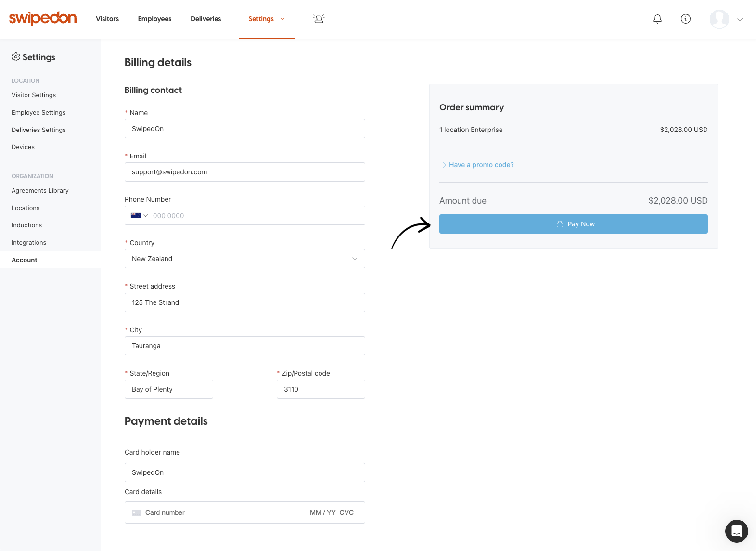Viewport: 756px width, 551px height.
Task: Open Visitor Settings in sidebar
Action: [x=34, y=95]
